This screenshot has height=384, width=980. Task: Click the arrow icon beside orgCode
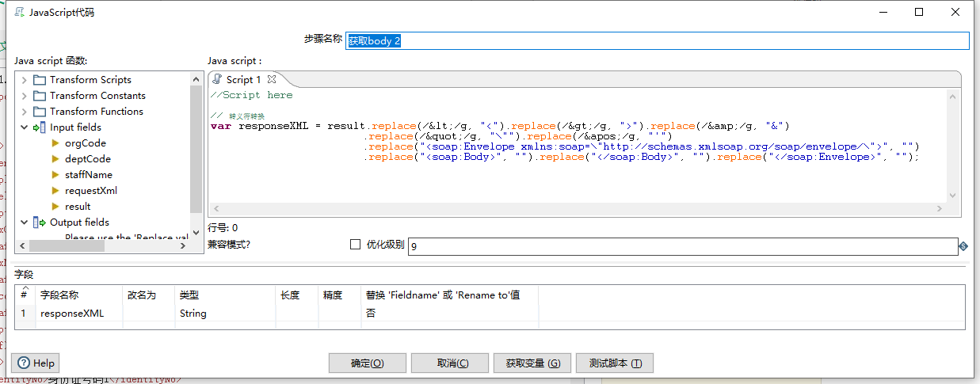pyautogui.click(x=55, y=143)
